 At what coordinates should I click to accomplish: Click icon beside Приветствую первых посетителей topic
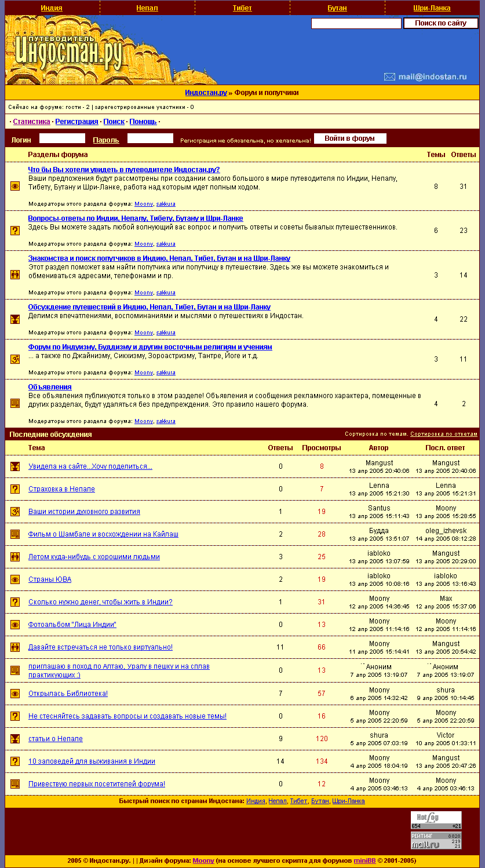[15, 784]
